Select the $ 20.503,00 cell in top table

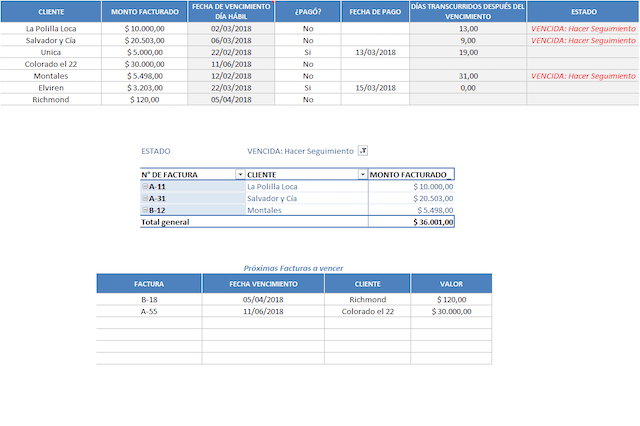coord(144,40)
